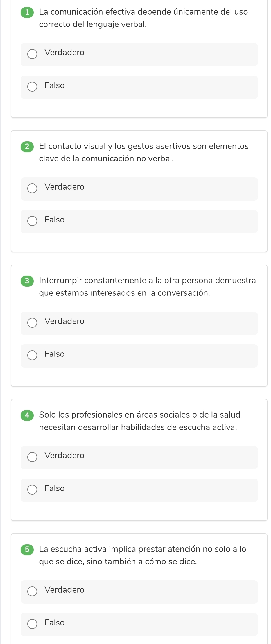This screenshot has height=644, width=271.
Task: Select Verdadero for question 1 on verbal language
Action: point(32,54)
